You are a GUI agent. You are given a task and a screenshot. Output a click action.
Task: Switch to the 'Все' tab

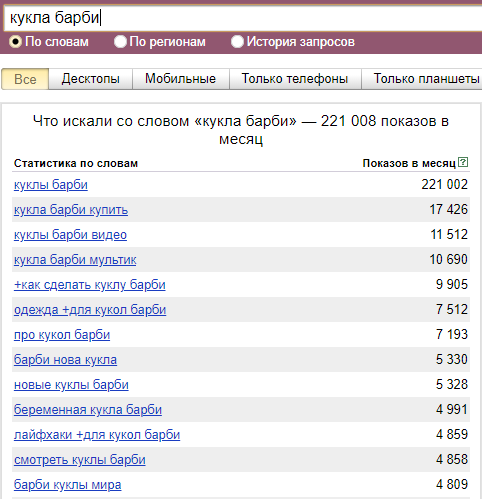[25, 79]
